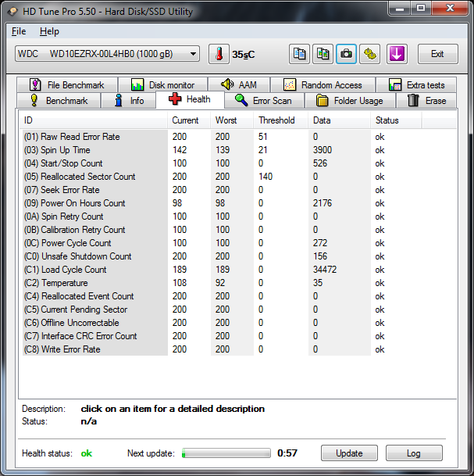Click the green Health status ok text
Screen dimensions: 474x476
tap(87, 453)
